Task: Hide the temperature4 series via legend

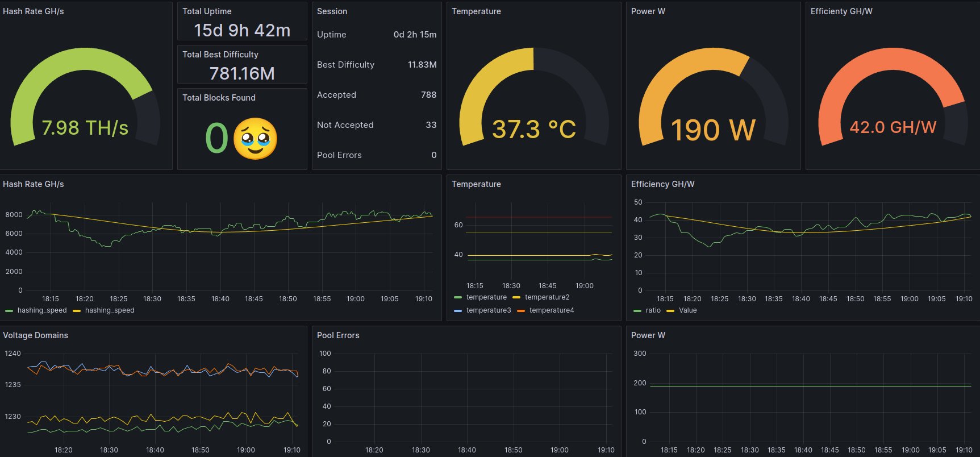Action: point(551,310)
